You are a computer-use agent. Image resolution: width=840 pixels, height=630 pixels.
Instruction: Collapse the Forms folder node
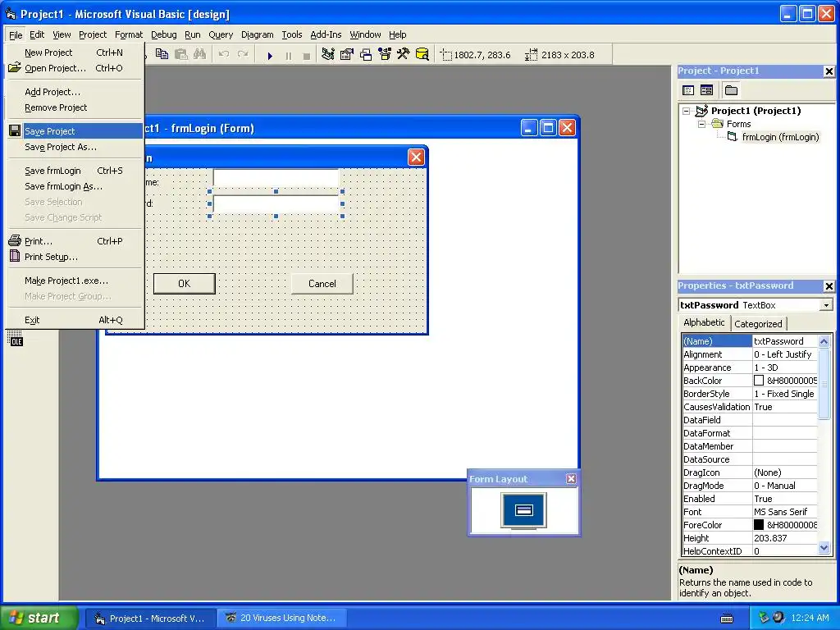pyautogui.click(x=702, y=124)
